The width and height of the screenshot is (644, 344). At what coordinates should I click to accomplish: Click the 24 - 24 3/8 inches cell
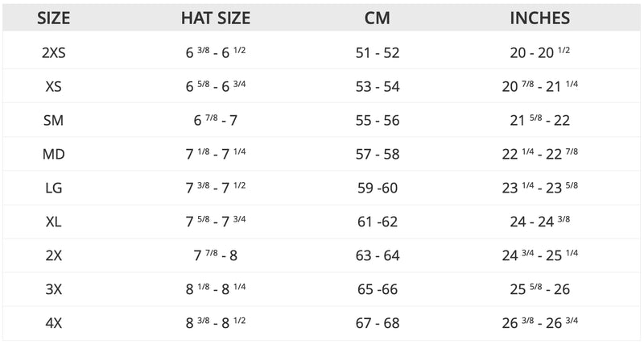[x=539, y=222]
